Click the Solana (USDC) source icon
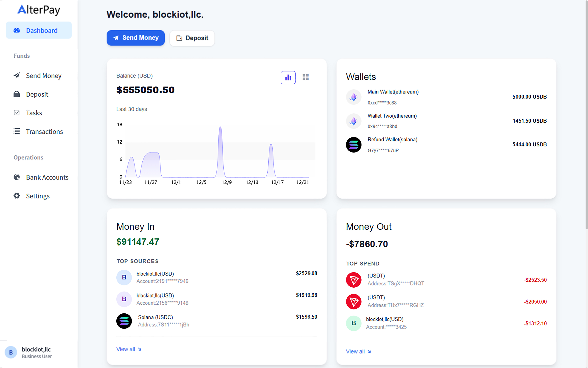 [124, 321]
